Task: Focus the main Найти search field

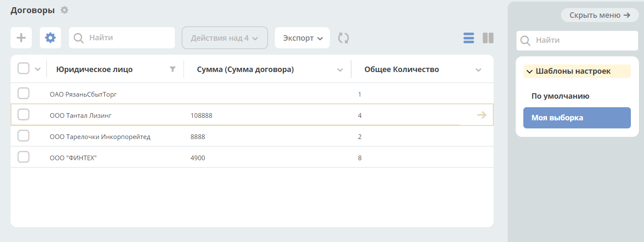Action: pyautogui.click(x=122, y=38)
